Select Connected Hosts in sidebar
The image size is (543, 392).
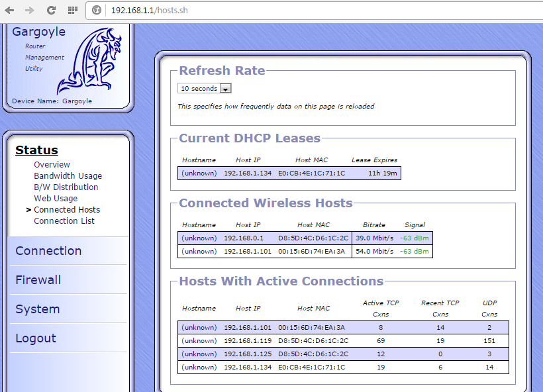coord(67,210)
